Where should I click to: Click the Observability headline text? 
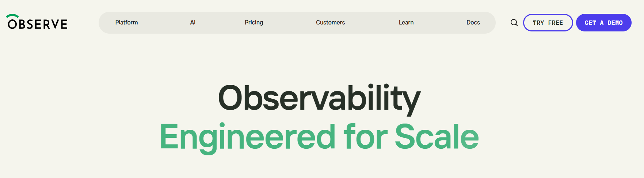(x=319, y=98)
